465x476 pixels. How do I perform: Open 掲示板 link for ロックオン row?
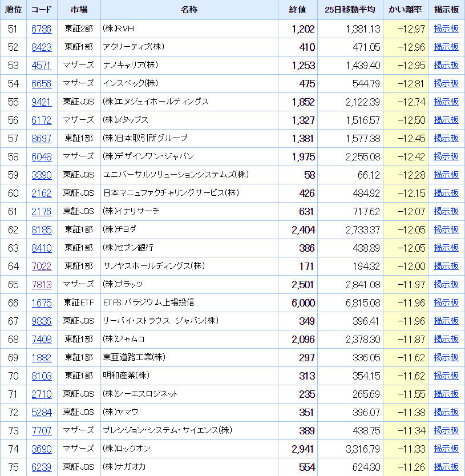point(446,449)
